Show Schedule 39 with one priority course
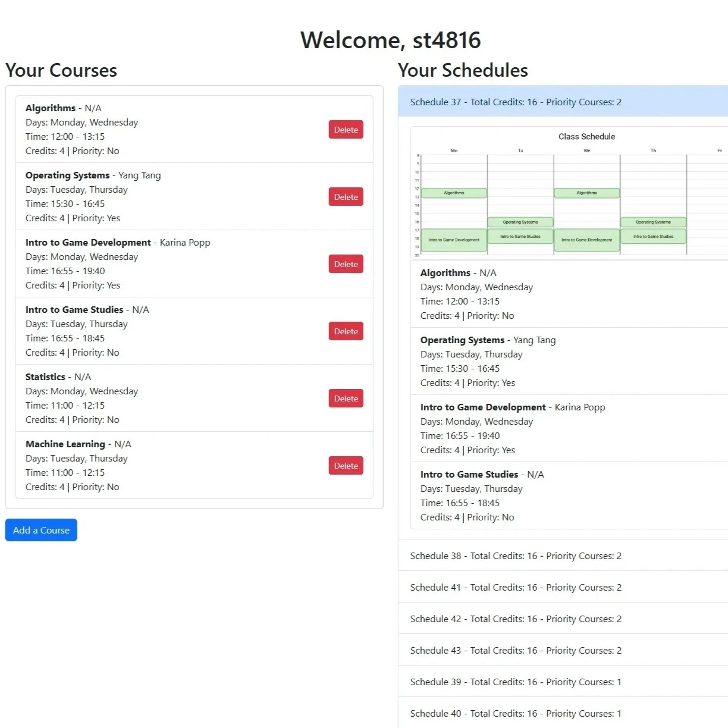 click(x=516, y=682)
